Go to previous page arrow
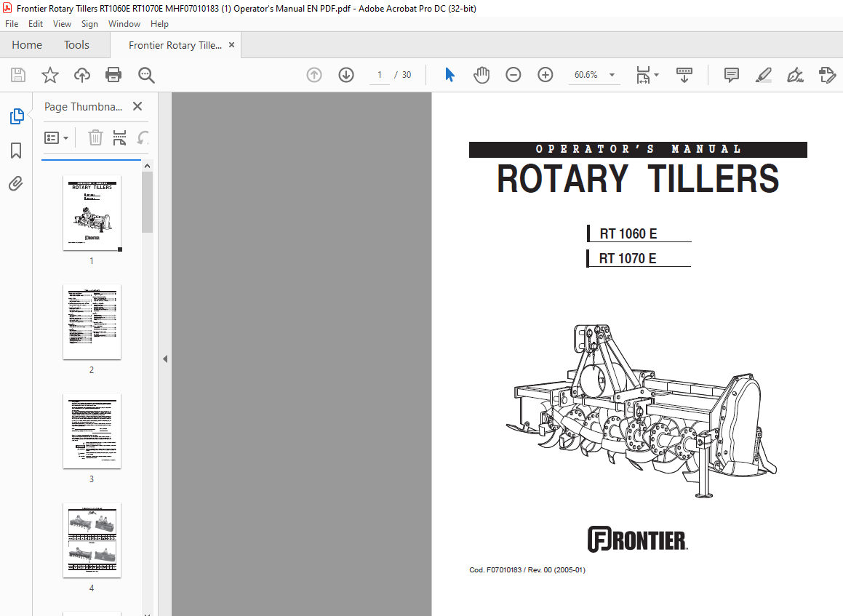Screen dimensions: 843x616 pyautogui.click(x=314, y=75)
